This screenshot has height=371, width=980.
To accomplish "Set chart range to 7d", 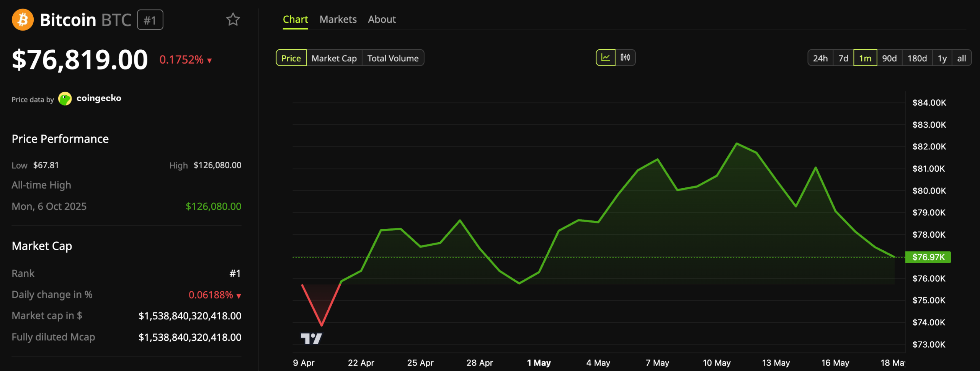I will click(x=843, y=58).
